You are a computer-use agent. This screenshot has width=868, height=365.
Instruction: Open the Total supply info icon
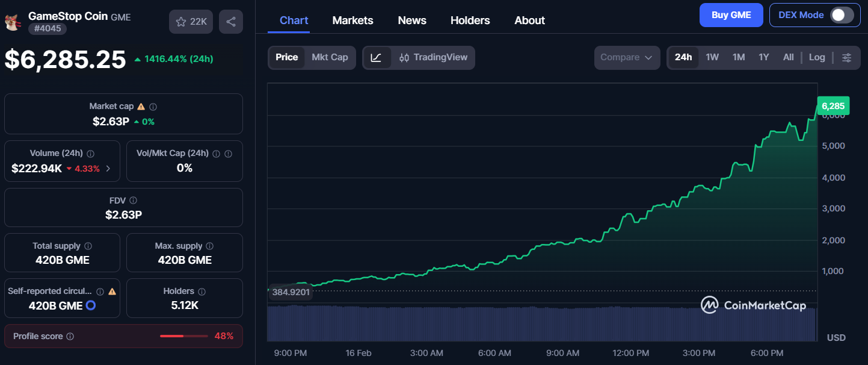tap(88, 246)
